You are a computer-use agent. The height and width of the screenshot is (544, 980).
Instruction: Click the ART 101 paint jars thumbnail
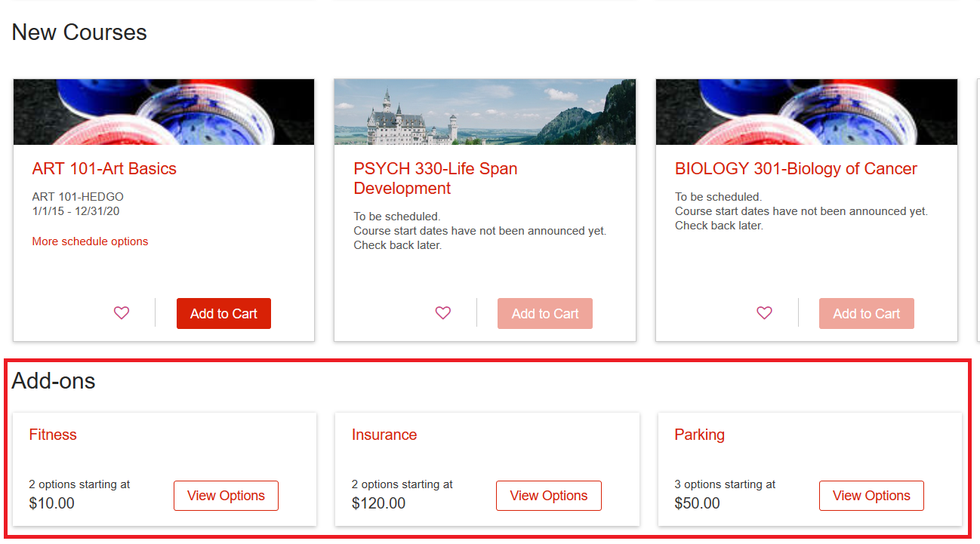tap(164, 112)
